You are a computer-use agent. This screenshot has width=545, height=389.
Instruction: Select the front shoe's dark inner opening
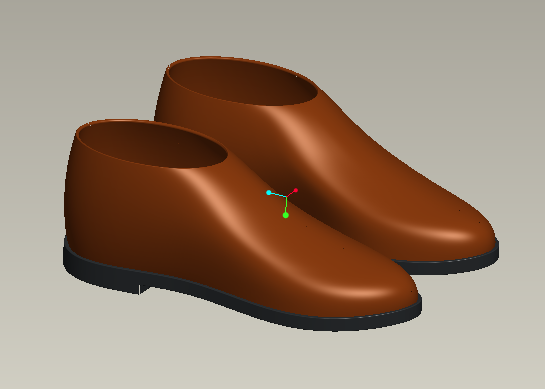point(153,145)
